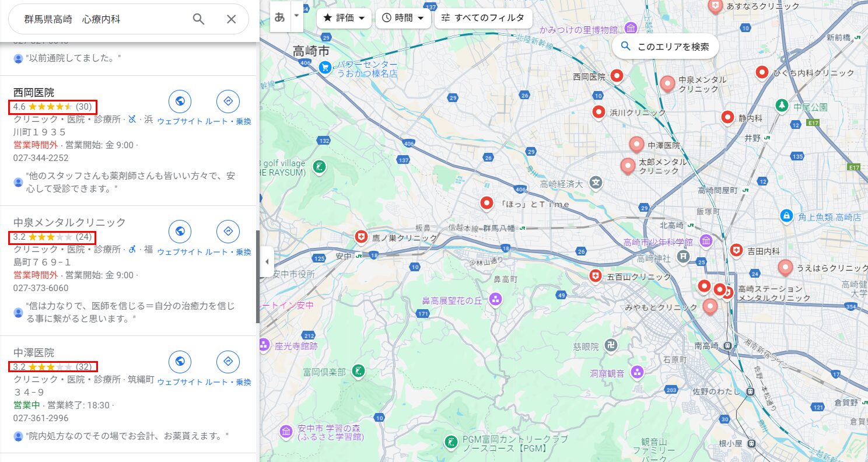Click the 中澤医院 map pin
This screenshot has width=868, height=462.
pyautogui.click(x=636, y=144)
